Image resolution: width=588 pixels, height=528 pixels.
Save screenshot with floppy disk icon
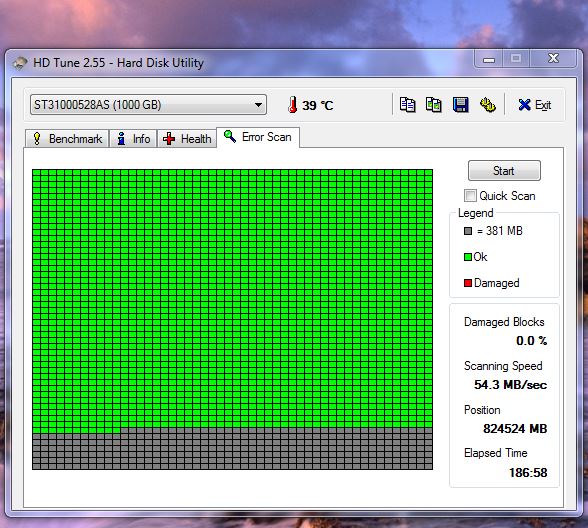click(460, 105)
